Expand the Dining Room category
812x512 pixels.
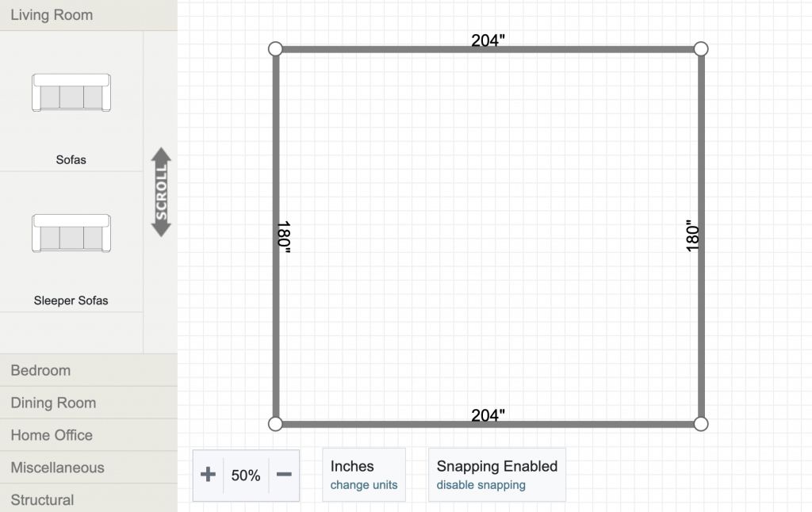(53, 403)
